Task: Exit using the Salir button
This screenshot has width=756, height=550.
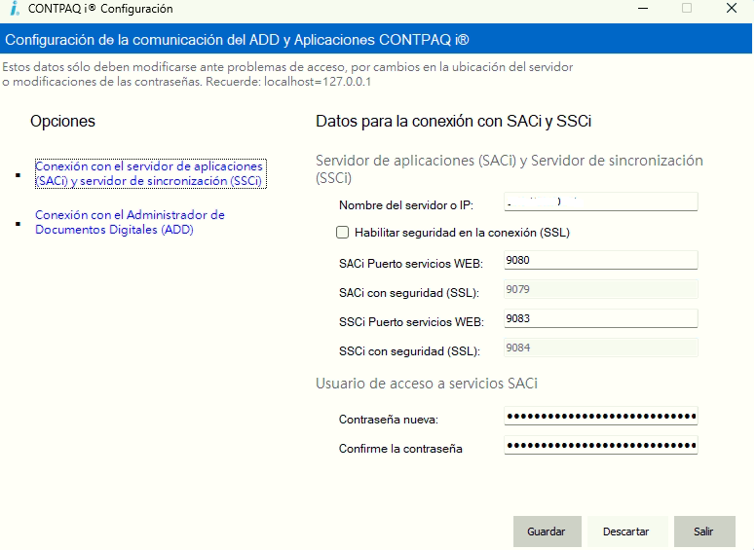Action: coord(703,532)
